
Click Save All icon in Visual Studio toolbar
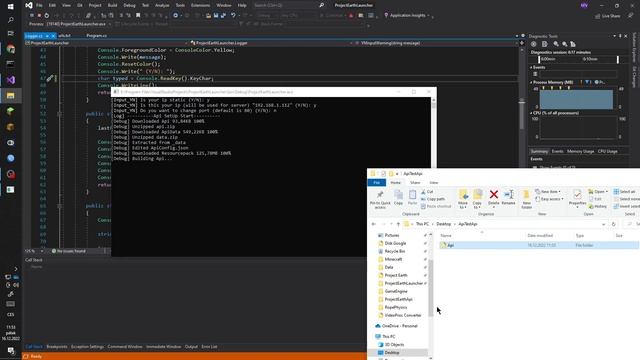pos(223,16)
